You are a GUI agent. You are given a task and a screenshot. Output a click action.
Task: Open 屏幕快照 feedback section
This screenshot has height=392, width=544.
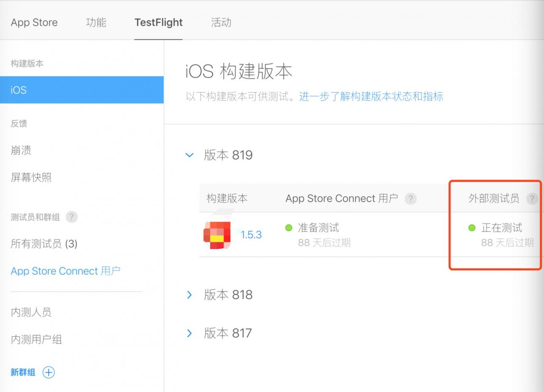[x=31, y=177]
